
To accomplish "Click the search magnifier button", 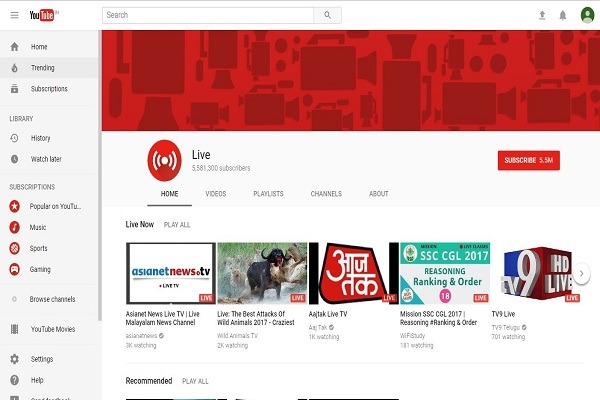I will [328, 15].
